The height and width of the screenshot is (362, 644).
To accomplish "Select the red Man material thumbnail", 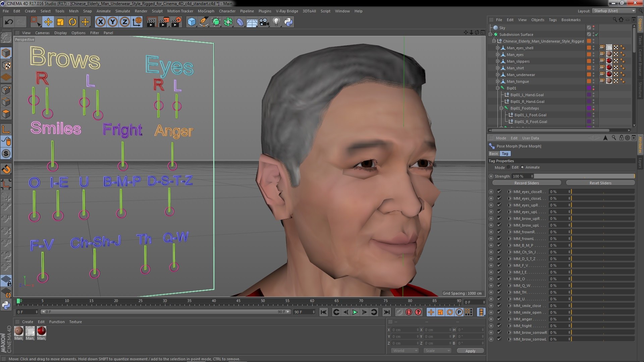I will pos(42,331).
